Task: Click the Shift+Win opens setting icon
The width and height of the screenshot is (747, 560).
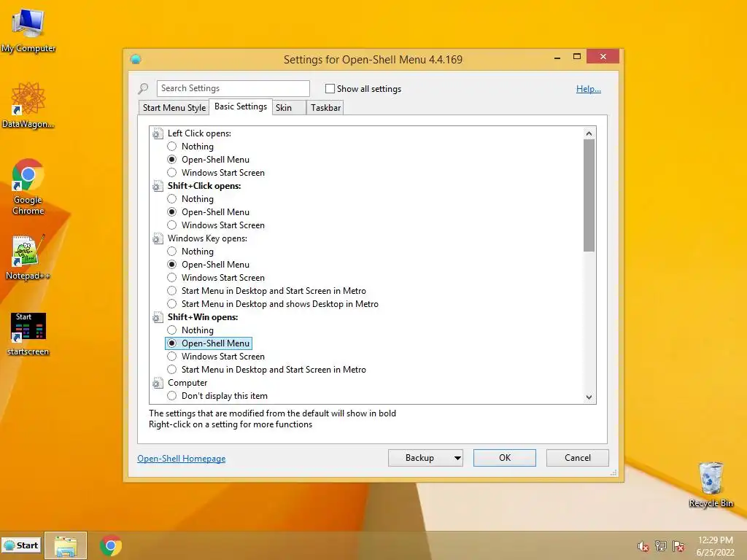Action: [158, 318]
